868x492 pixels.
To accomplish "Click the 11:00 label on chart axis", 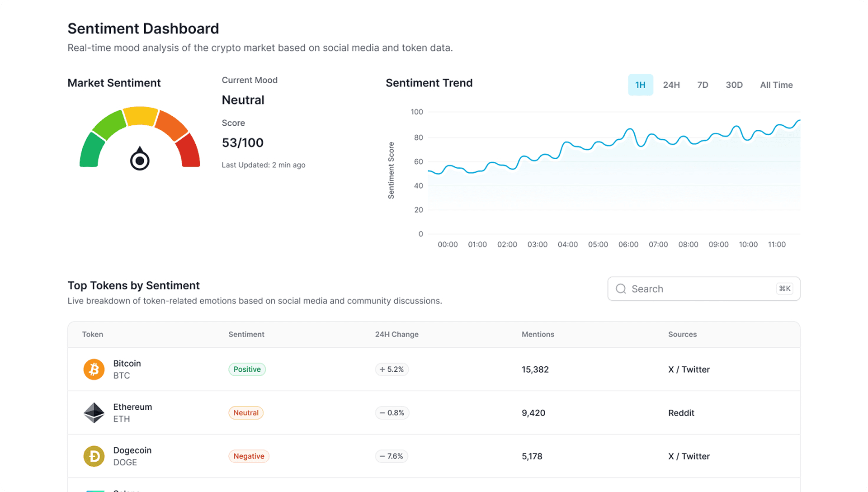I will [777, 245].
